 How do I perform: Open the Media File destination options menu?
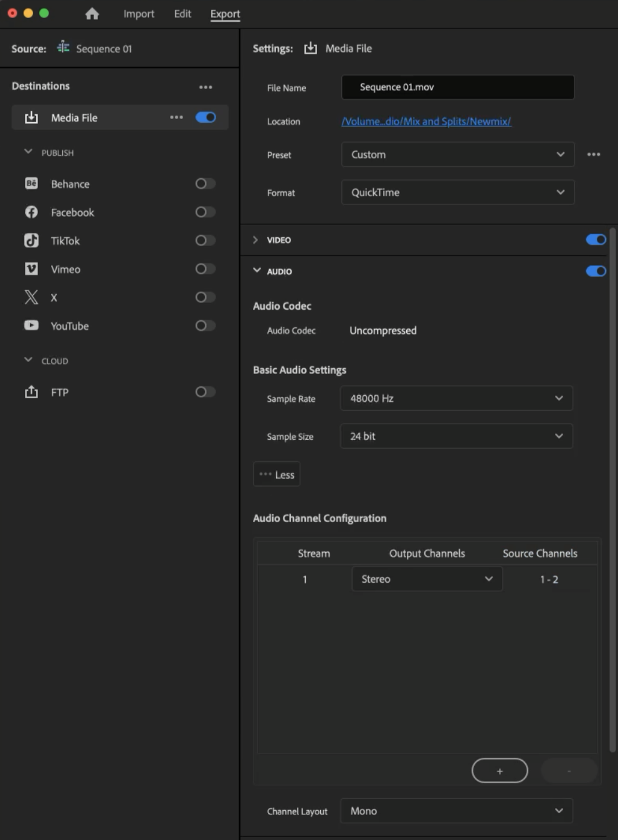(x=176, y=117)
